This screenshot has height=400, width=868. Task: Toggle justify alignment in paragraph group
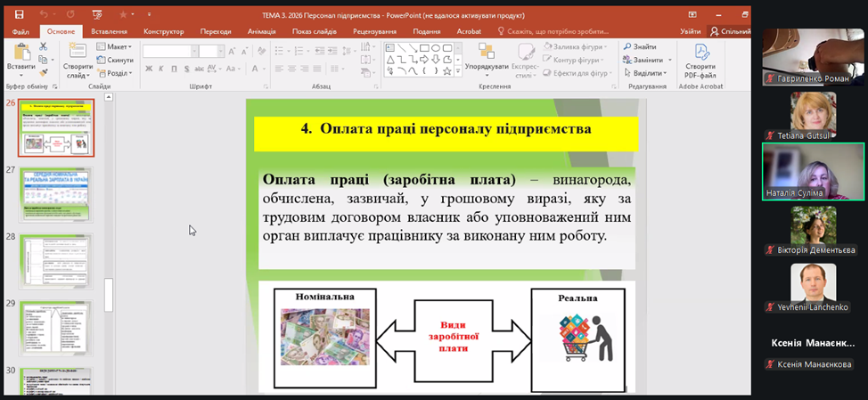(319, 69)
